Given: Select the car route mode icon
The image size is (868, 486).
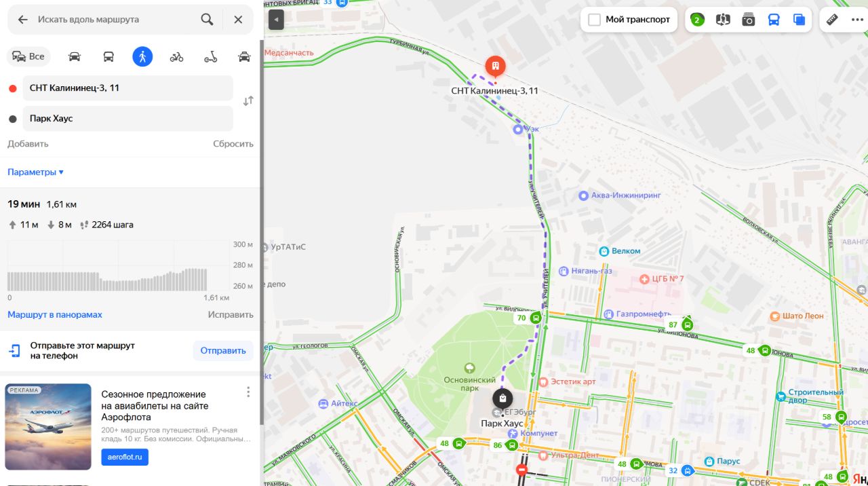Looking at the screenshot, I should (75, 56).
